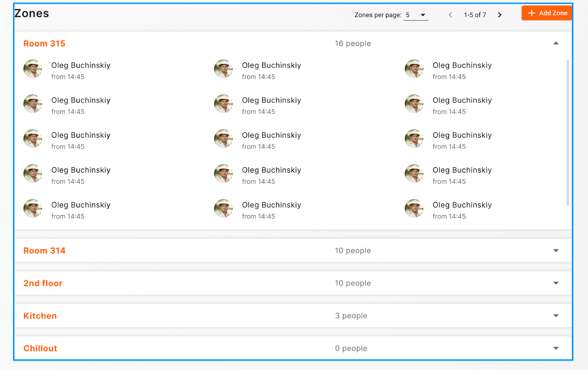Image resolution: width=588 pixels, height=370 pixels.
Task: Expand the Room 314 zone
Action: coord(556,250)
